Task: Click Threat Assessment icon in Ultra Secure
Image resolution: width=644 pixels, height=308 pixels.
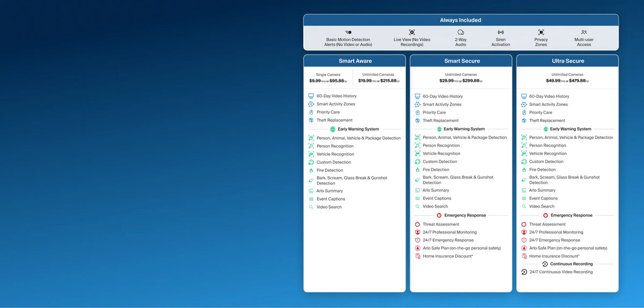Action: pyautogui.click(x=524, y=224)
